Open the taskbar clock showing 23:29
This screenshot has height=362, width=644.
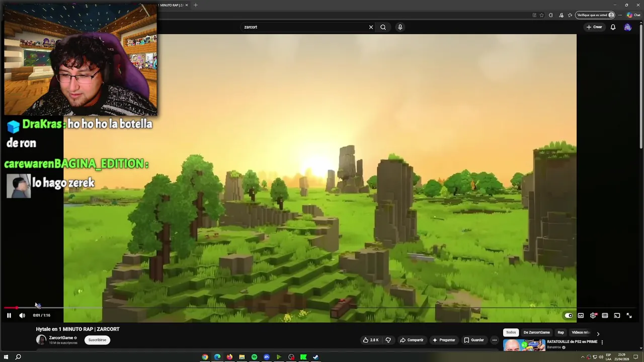(622, 357)
